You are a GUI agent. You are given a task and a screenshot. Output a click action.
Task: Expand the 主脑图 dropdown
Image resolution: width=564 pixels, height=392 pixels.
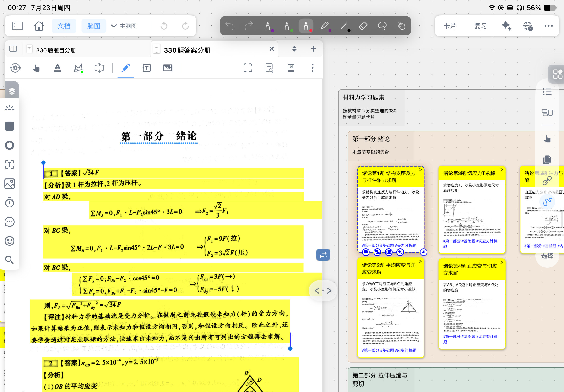124,26
